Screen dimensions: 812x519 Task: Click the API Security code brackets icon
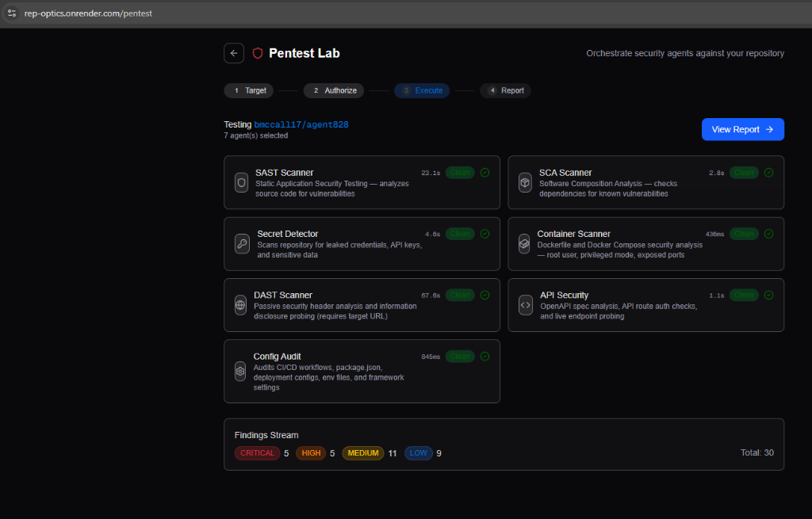[525, 305]
